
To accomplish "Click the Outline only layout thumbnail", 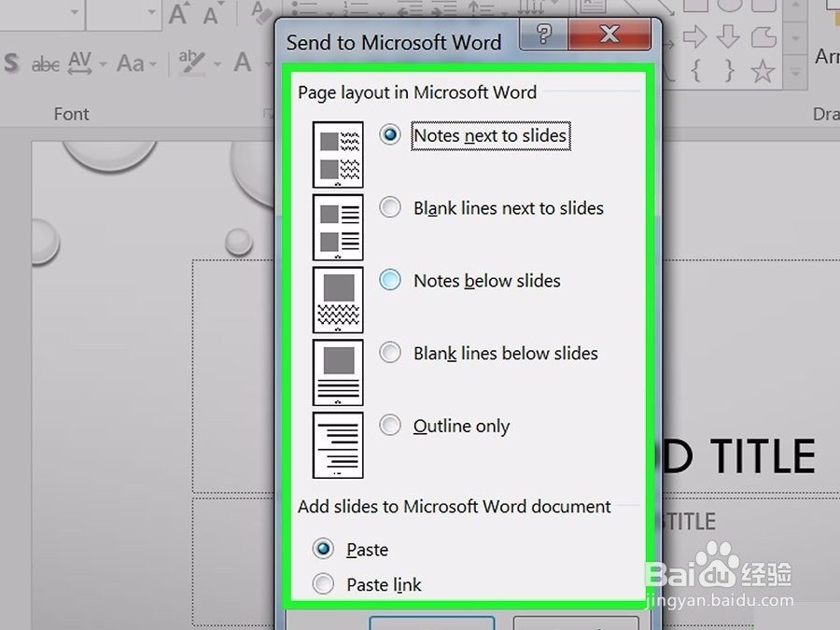I will pos(338,445).
